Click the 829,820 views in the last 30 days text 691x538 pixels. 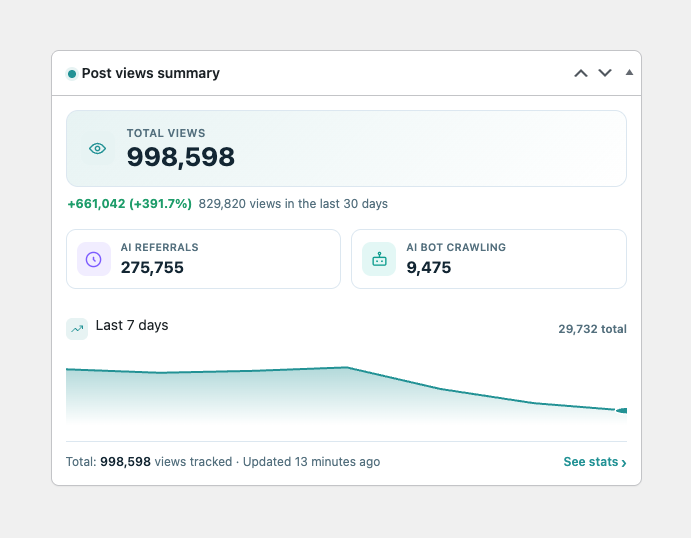293,204
